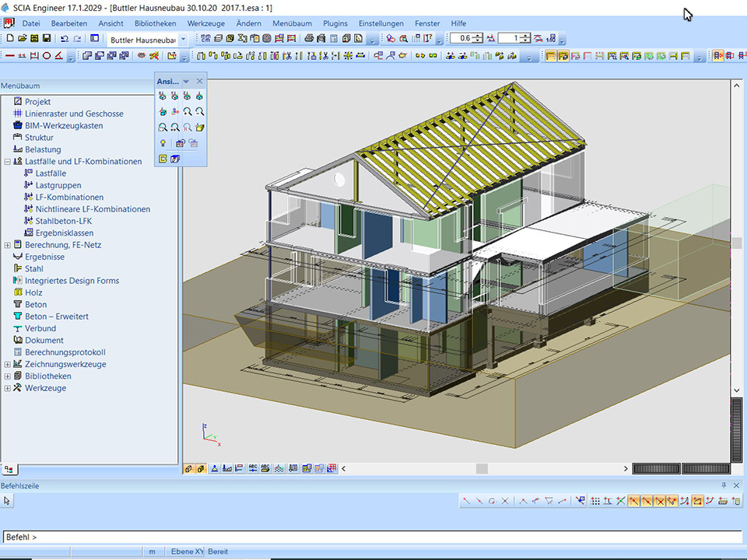Image resolution: width=747 pixels, height=560 pixels.
Task: Select Struktur in the Menübaum
Action: point(39,138)
